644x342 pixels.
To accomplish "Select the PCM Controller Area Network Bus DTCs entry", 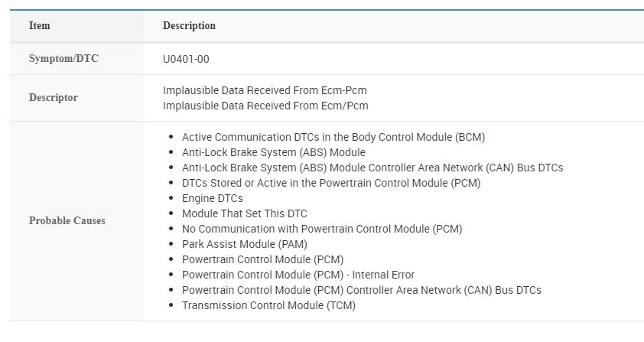I will 361,290.
